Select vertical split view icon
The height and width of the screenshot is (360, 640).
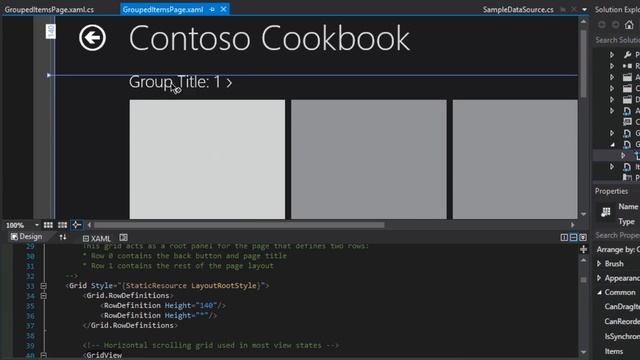564,237
